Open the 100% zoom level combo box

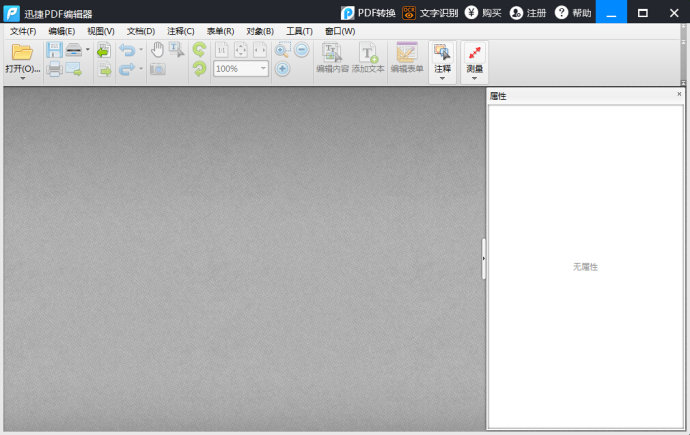tap(241, 69)
